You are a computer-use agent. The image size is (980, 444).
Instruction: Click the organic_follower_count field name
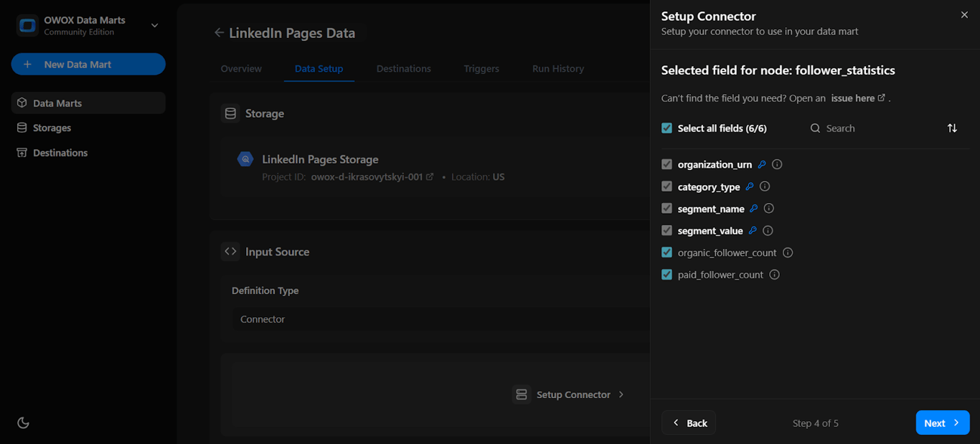point(727,252)
